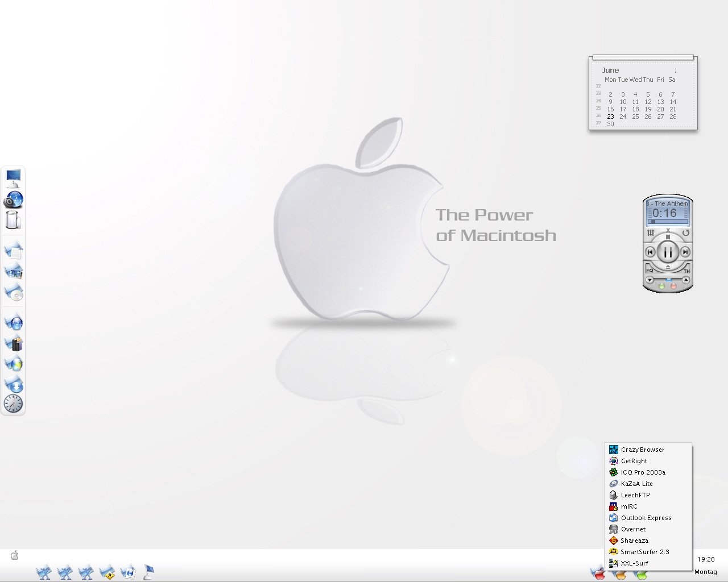Launch Shareaza from the popup menu

648,541
